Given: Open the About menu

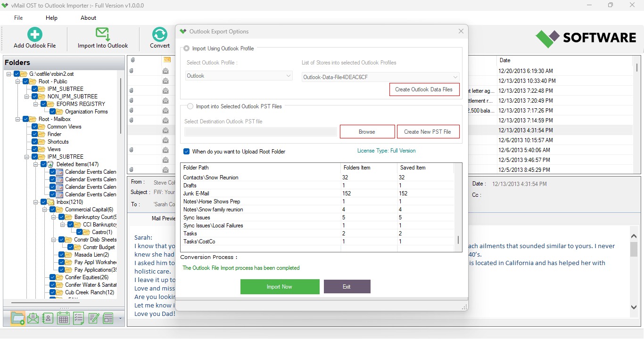Looking at the screenshot, I should click(88, 18).
